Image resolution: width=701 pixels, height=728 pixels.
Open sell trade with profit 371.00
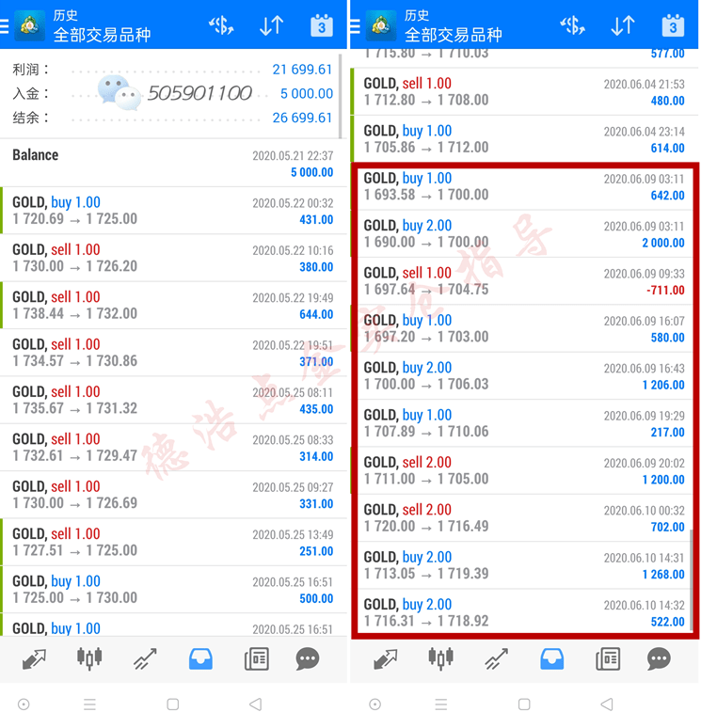(173, 353)
